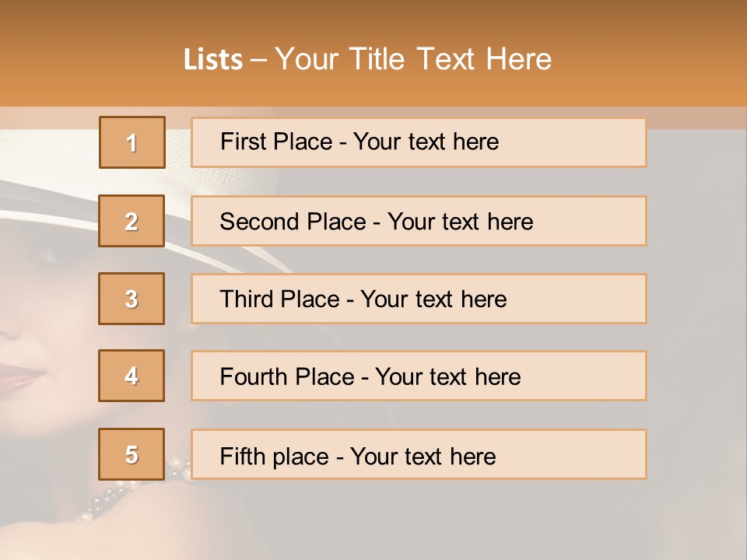Click the woman's eye under hat brim
Viewport: 747px width, 560px height.
click(54, 256)
